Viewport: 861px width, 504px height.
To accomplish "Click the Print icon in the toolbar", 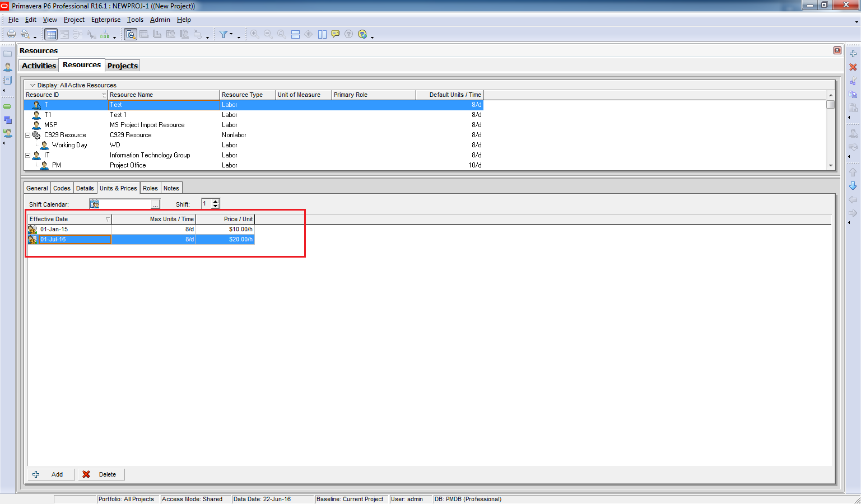I will click(11, 34).
